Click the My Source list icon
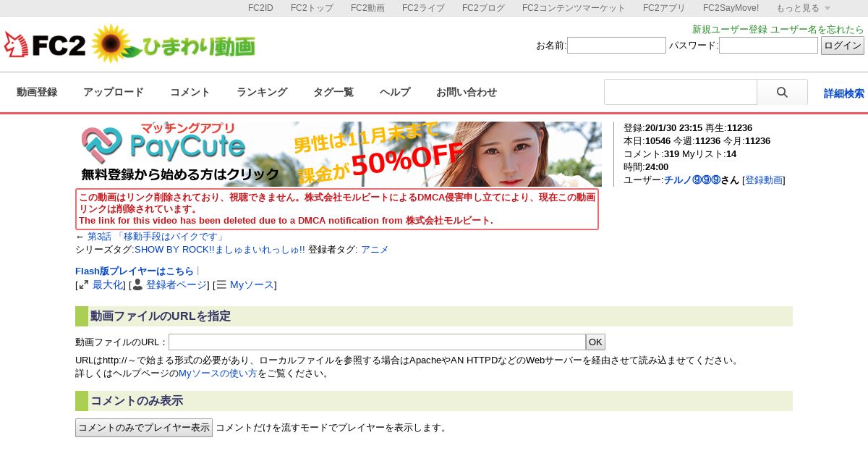 point(221,285)
